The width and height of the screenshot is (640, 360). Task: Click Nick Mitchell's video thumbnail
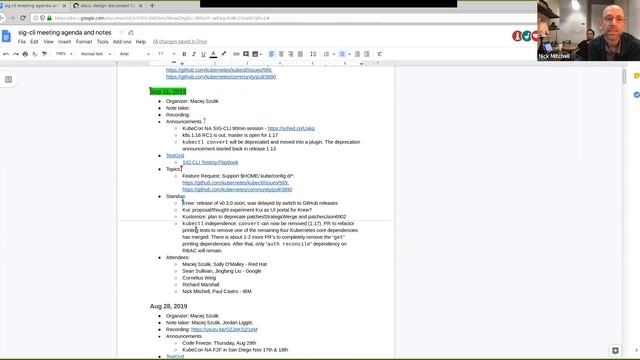click(x=589, y=30)
